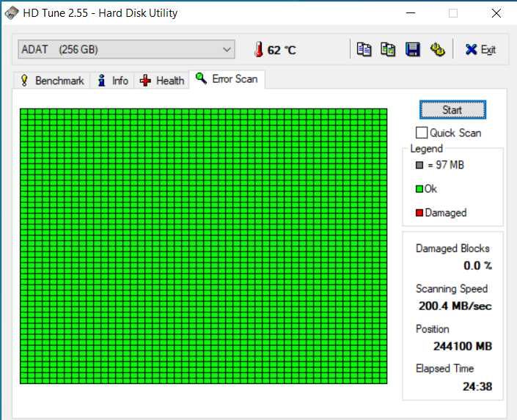The height and width of the screenshot is (420, 517).
Task: Click the copy screenshot to clipboard icon
Action: 388,50
